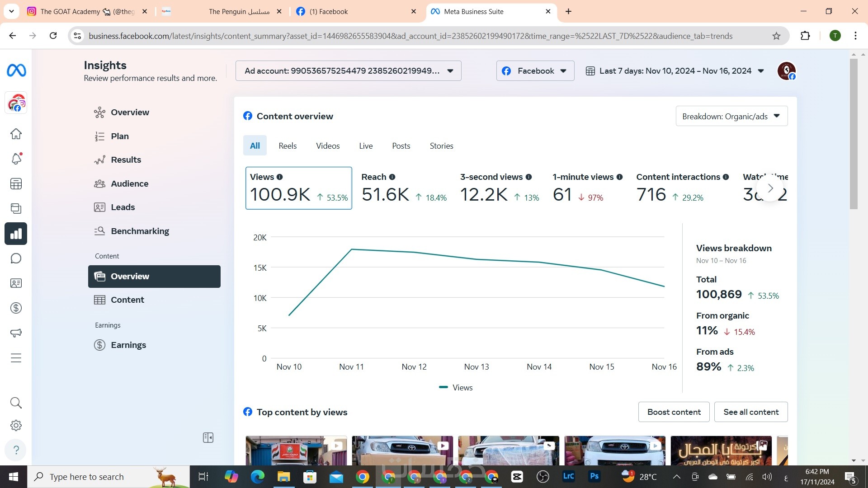868x488 pixels.
Task: Open Breakdown: Organic/ads dropdown
Action: tap(731, 116)
